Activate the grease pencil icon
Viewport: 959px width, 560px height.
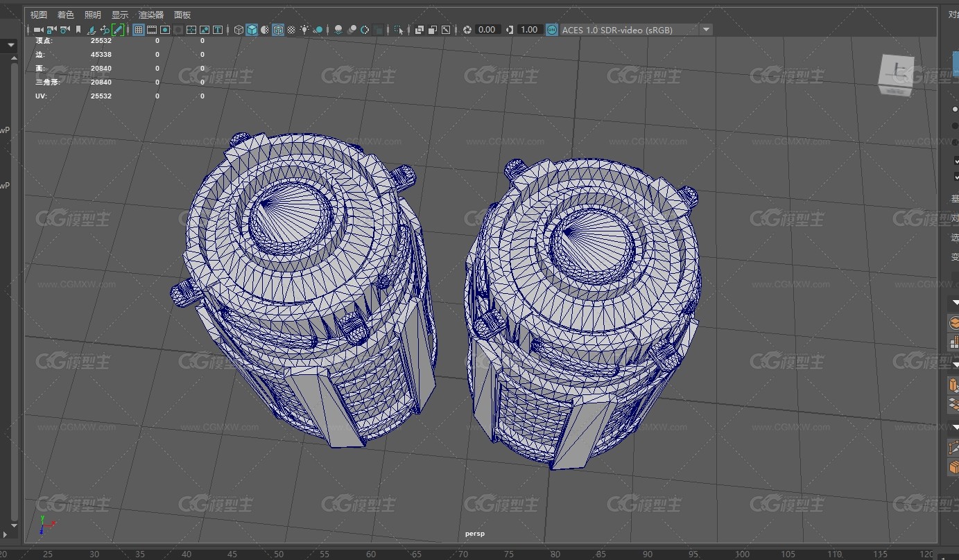117,30
